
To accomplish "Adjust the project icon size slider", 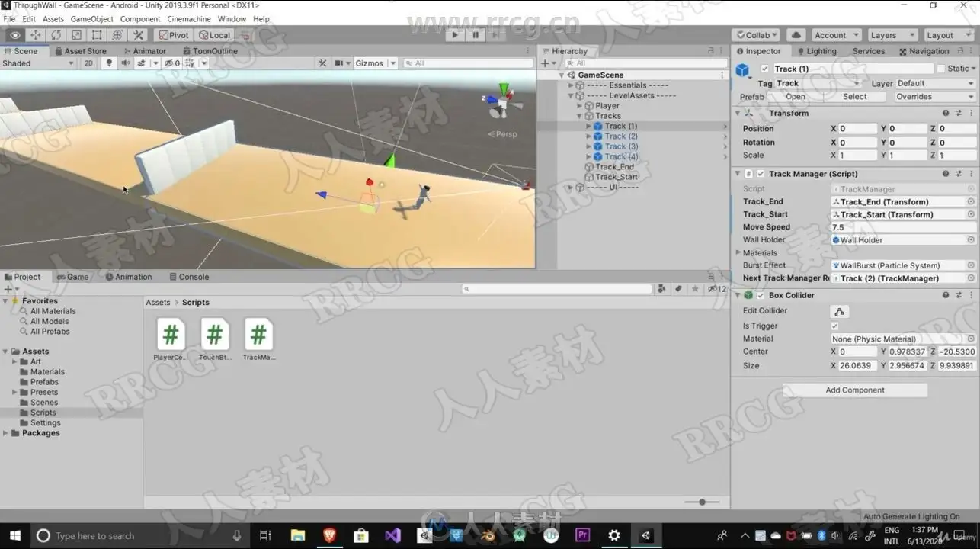I will [x=702, y=502].
